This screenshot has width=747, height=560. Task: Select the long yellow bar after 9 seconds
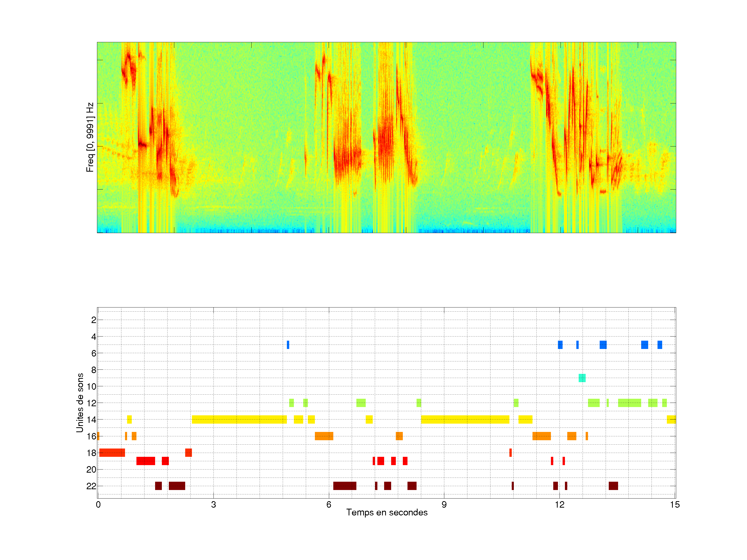(465, 419)
